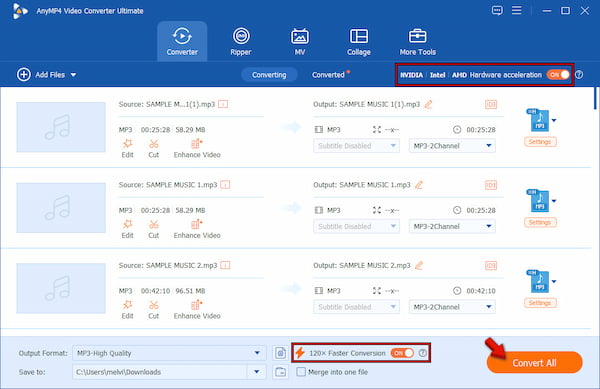Screen dimensions: 600x389
Task: Open Output Format MP3-High Quality dropdown
Action: 169,353
